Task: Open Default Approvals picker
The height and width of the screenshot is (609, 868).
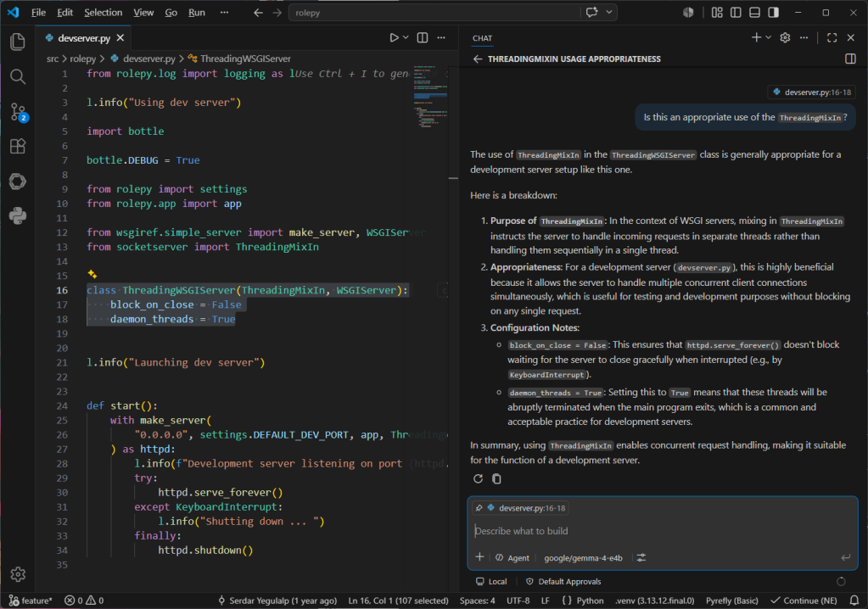Action: point(563,581)
